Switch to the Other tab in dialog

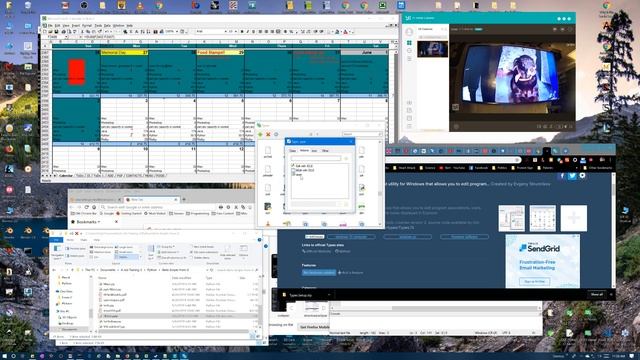point(325,151)
